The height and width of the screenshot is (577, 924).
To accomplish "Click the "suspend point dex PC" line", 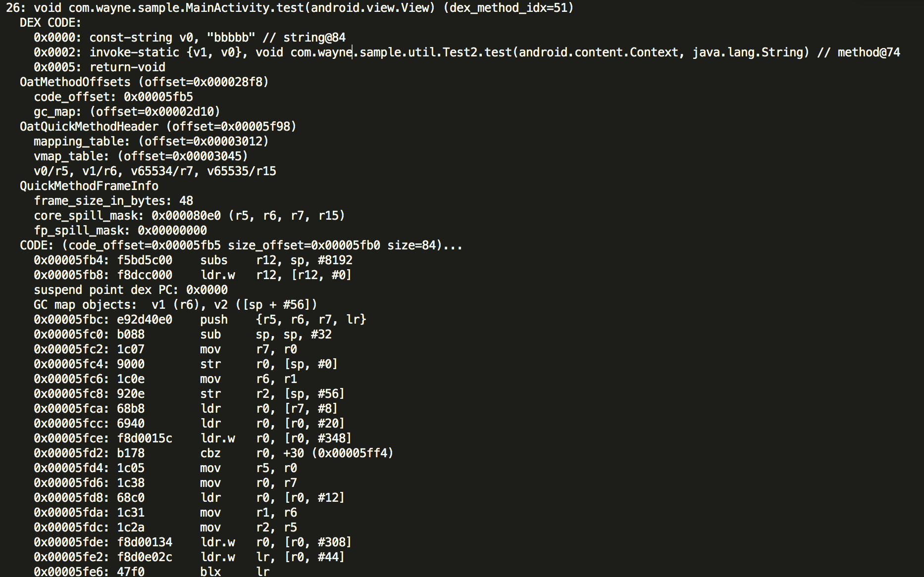I will coord(131,290).
